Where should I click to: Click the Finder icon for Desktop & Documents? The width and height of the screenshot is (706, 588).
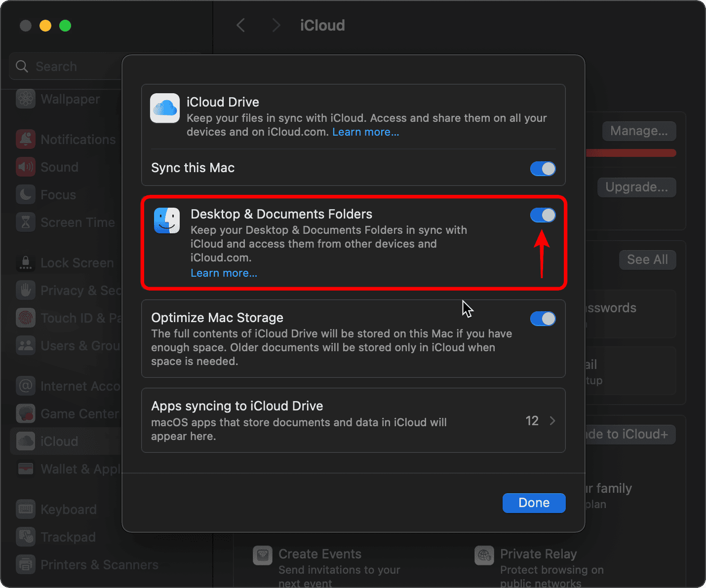tap(167, 220)
